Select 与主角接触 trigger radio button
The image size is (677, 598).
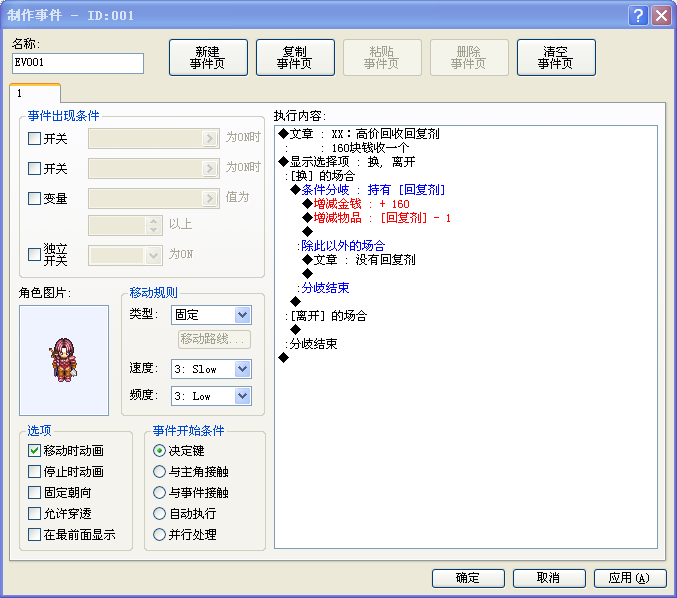click(159, 471)
